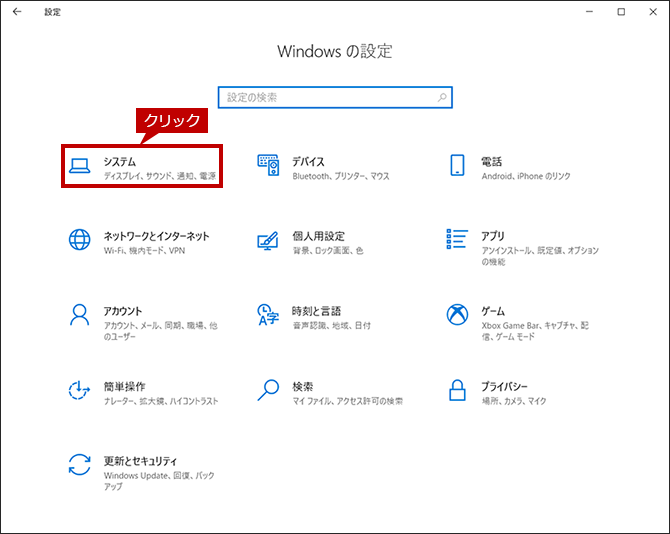Viewport: 670px width, 534px height.
Task: Click the magnifier icon in the search box
Action: pos(442,97)
